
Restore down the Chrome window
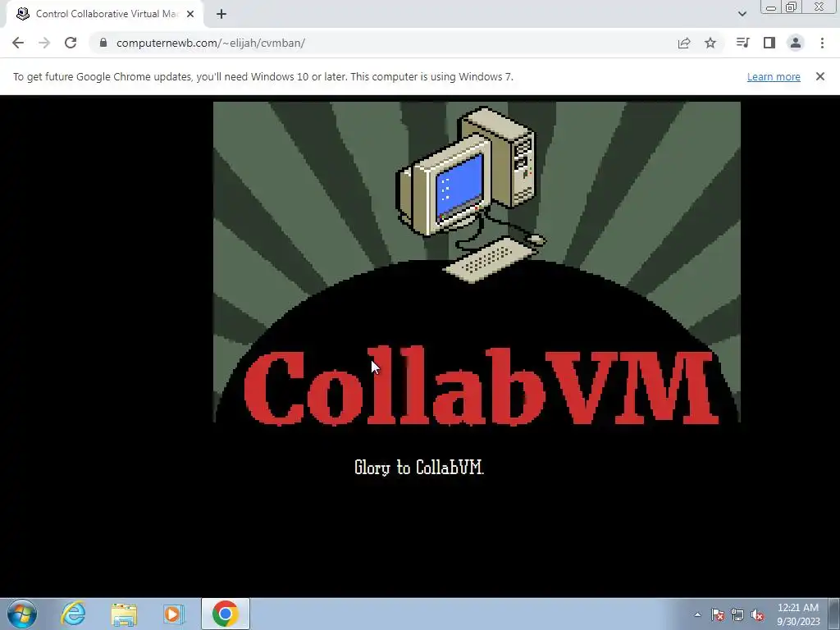(792, 7)
